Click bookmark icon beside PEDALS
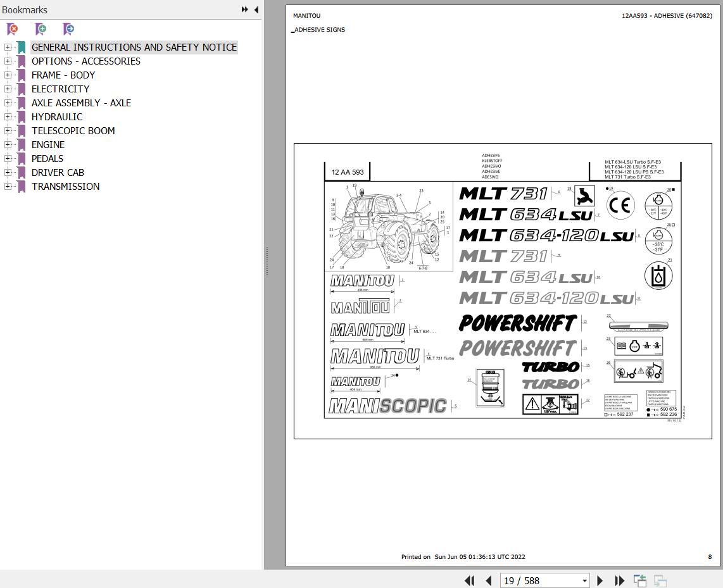The height and width of the screenshot is (588, 723). tap(22, 159)
